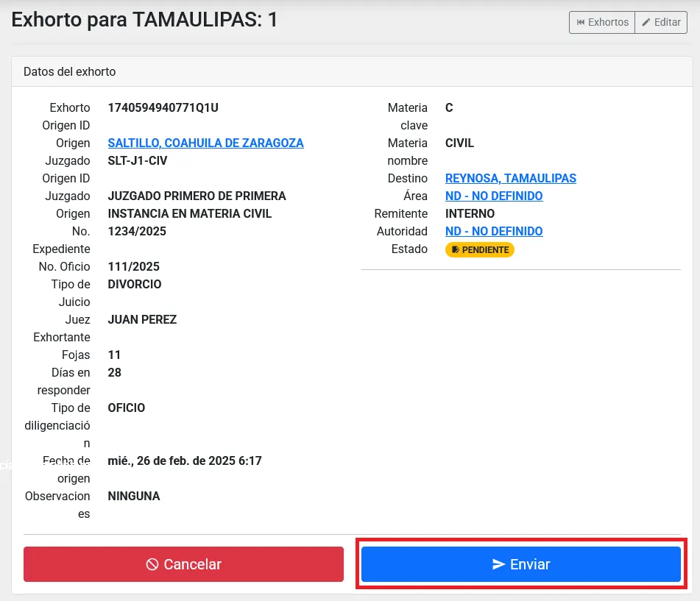Screen dimensions: 700x601
Task: Click the Datos del exhorto card header
Action: tap(69, 71)
